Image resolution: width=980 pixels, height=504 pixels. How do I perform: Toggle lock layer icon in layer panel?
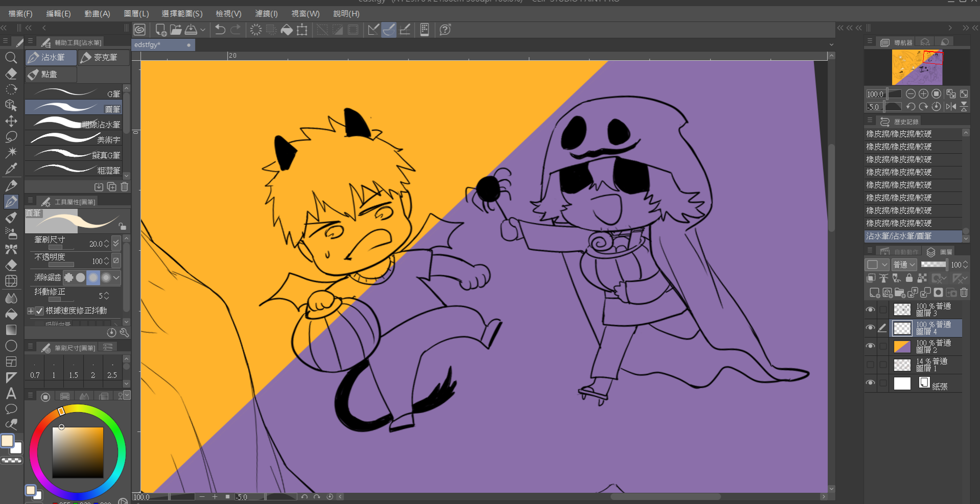[909, 278]
